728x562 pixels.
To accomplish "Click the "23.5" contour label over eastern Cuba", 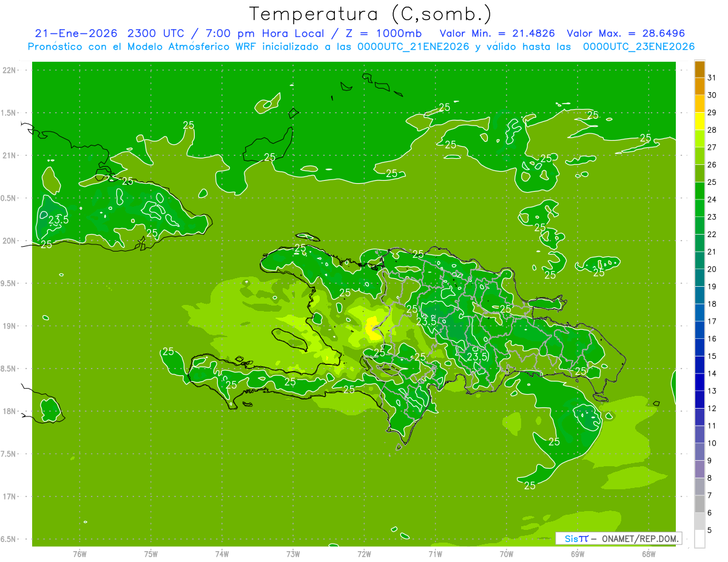I will click(x=58, y=220).
